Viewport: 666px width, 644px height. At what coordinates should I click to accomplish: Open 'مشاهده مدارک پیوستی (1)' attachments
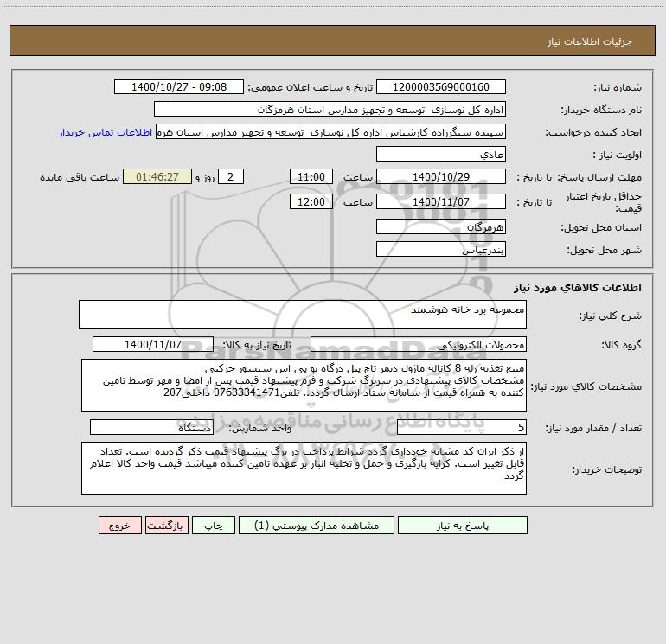pos(317,526)
